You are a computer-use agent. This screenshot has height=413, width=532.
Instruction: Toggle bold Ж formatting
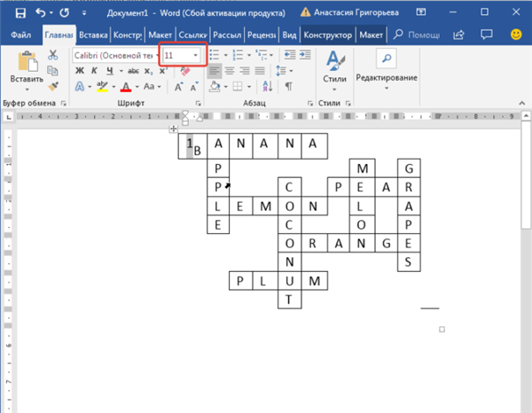point(80,71)
